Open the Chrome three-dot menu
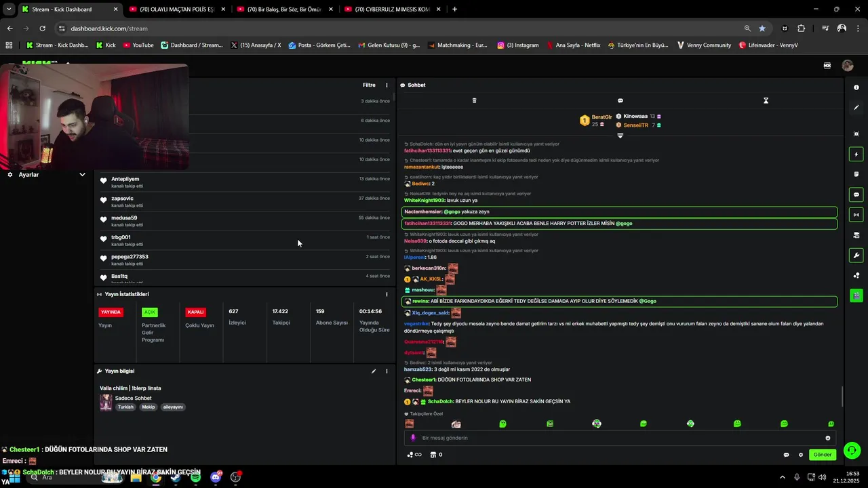The width and height of the screenshot is (868, 488). [x=858, y=28]
